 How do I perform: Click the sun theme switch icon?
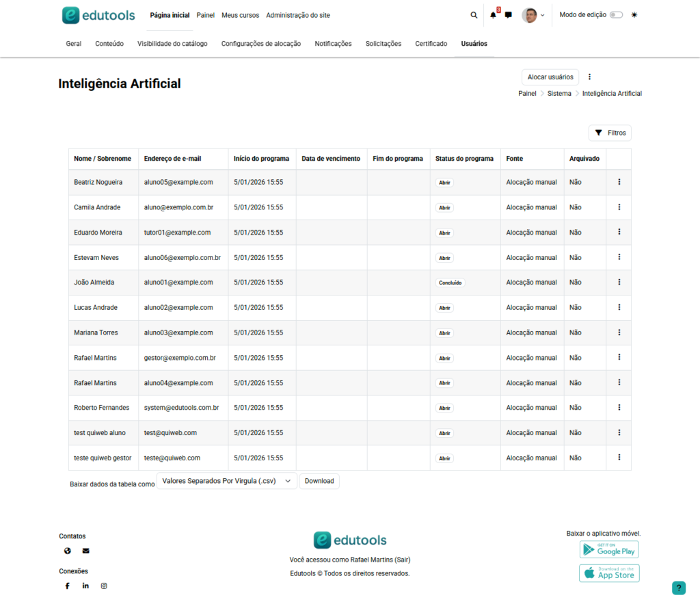point(634,15)
